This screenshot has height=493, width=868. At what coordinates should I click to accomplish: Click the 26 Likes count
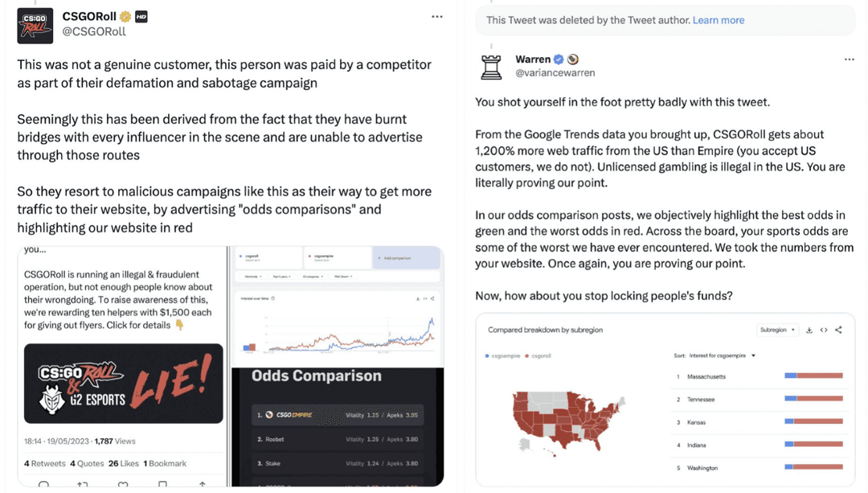pyautogui.click(x=124, y=463)
